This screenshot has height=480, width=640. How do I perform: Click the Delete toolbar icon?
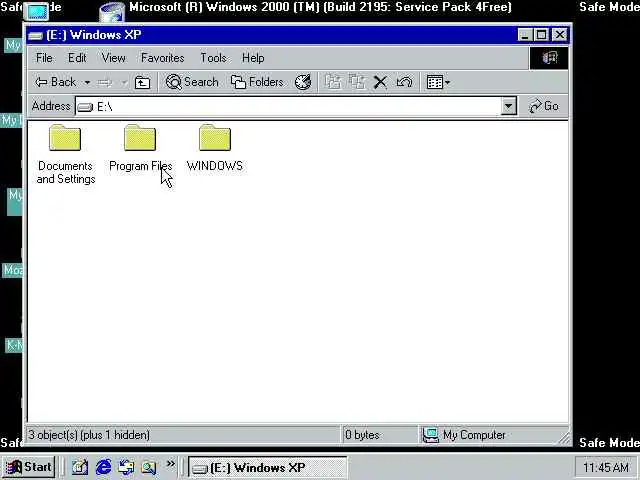pos(380,82)
